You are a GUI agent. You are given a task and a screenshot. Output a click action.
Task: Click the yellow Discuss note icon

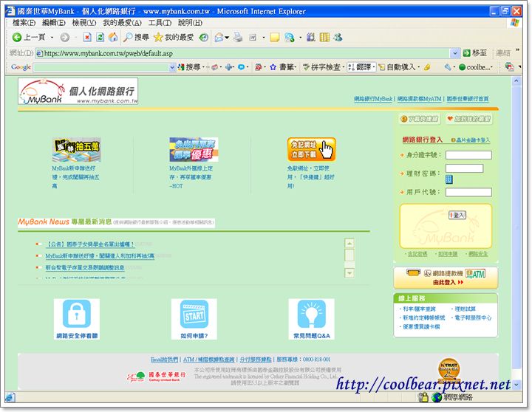point(274,38)
